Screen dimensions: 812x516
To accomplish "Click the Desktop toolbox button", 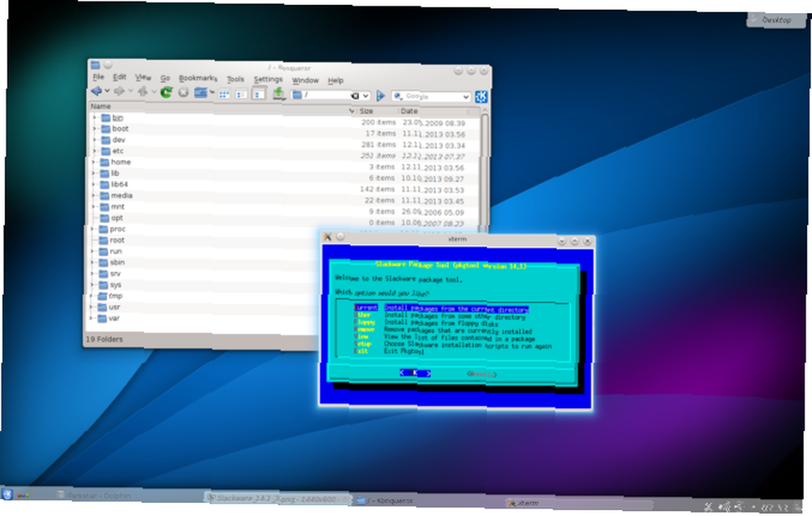I will coord(775,19).
